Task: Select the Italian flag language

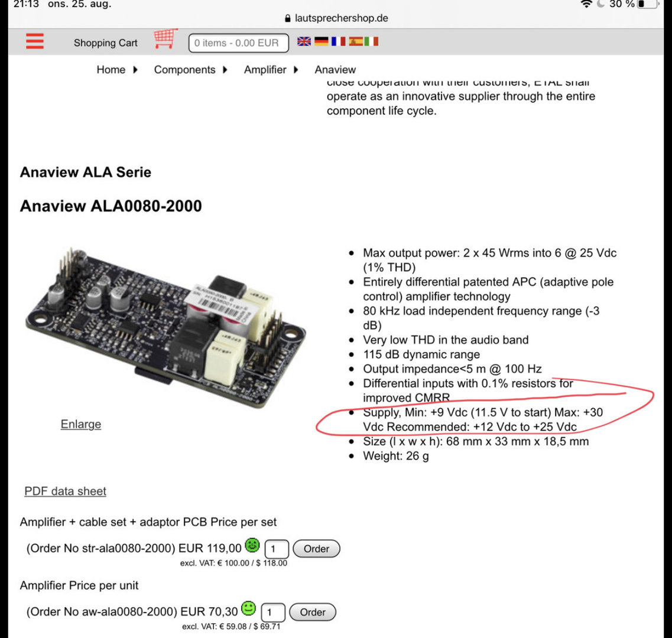Action: [371, 41]
